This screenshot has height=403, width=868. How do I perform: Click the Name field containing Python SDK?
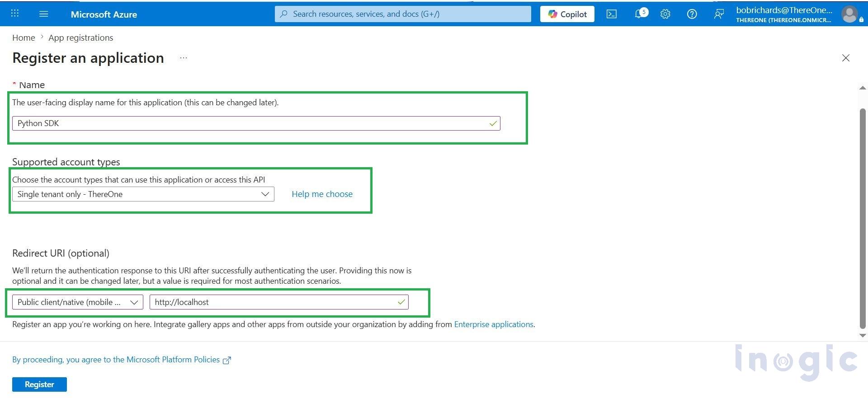click(256, 123)
